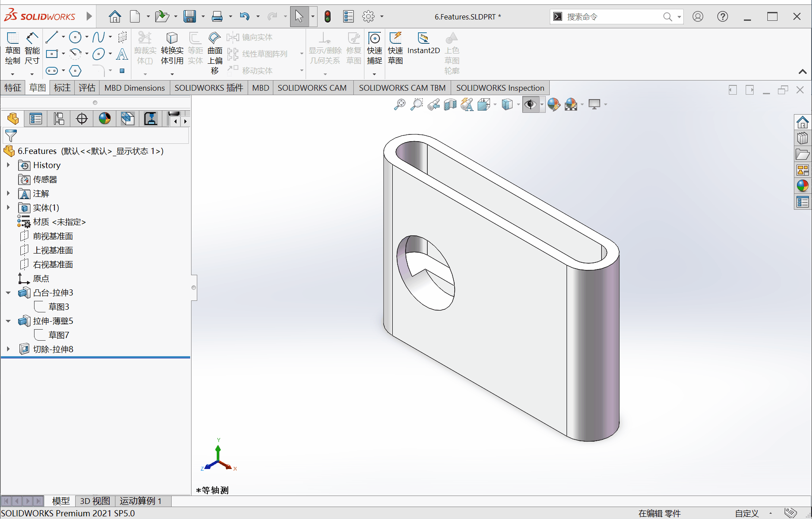Open the FeatureManager design tree tab icon
This screenshot has width=812, height=519.
point(13,119)
